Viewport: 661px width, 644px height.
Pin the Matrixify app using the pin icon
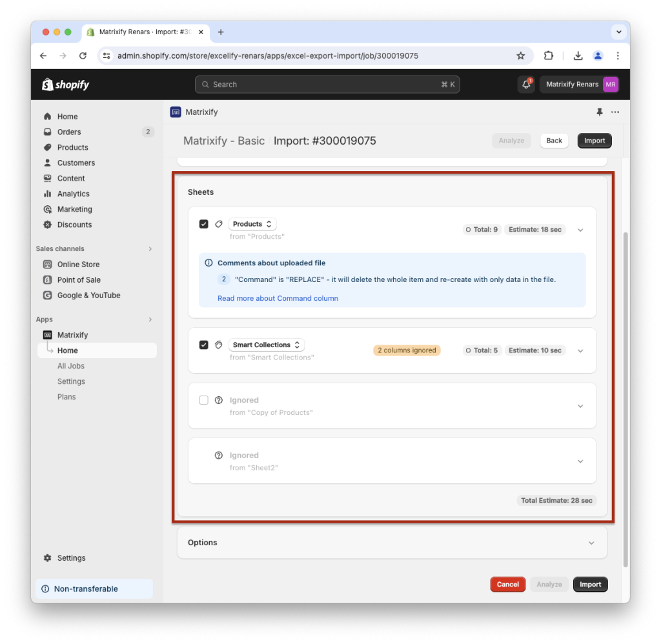(600, 112)
